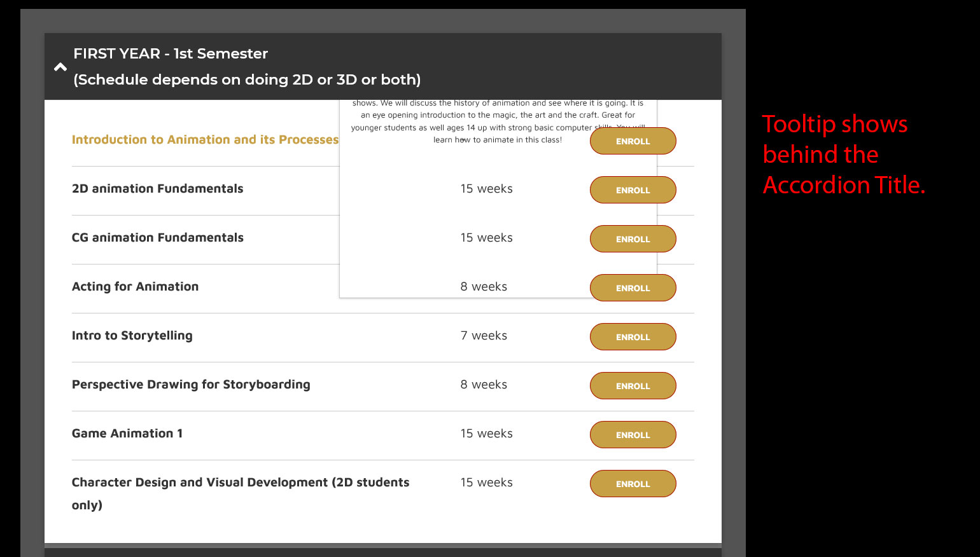Enroll in Intro to Storytelling
The image size is (980, 557).
coord(633,337)
